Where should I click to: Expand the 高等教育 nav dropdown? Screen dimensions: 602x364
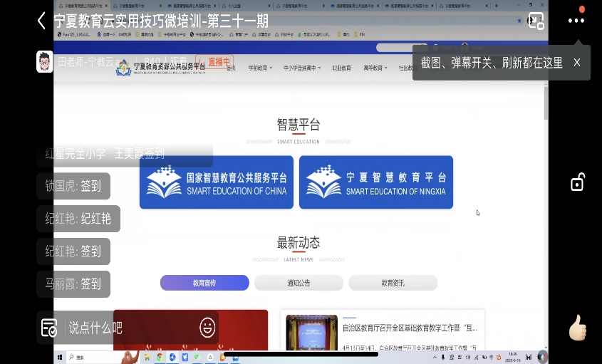tap(375, 68)
